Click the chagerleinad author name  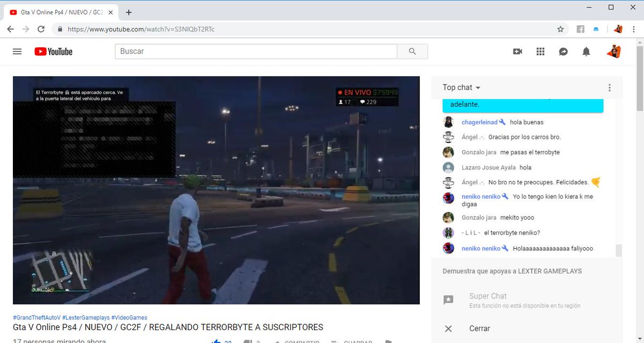click(480, 122)
